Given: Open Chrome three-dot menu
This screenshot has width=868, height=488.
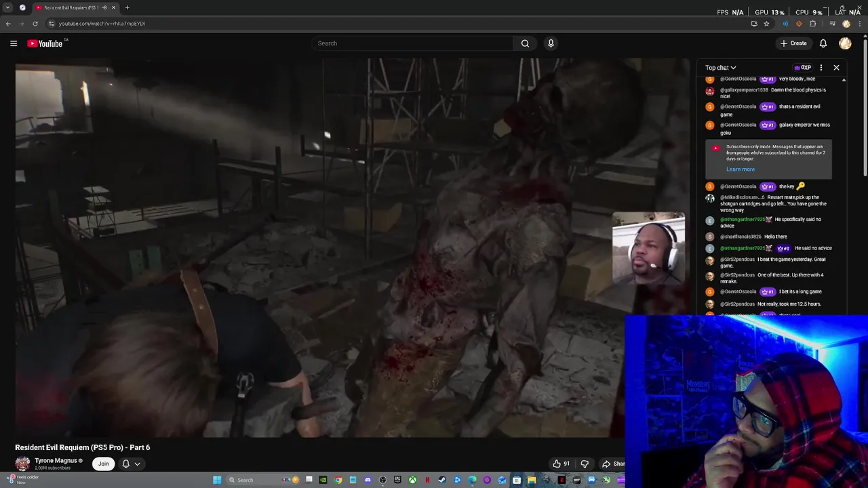Looking at the screenshot, I should (x=859, y=24).
